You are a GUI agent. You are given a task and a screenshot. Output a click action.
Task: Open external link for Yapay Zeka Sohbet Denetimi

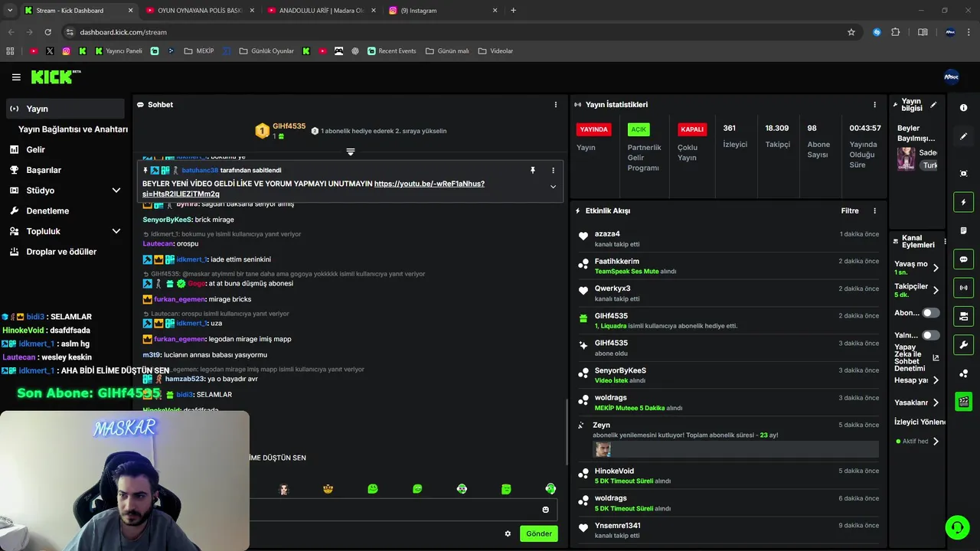(936, 357)
